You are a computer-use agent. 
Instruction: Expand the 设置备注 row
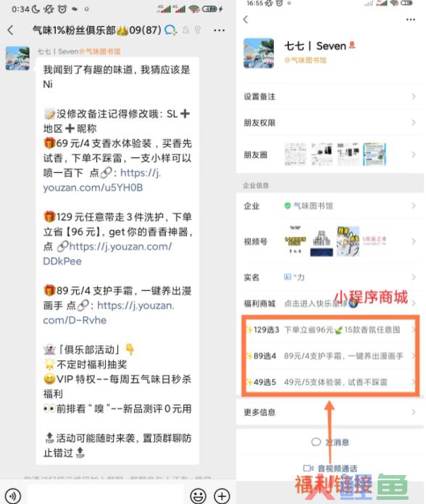tap(330, 96)
